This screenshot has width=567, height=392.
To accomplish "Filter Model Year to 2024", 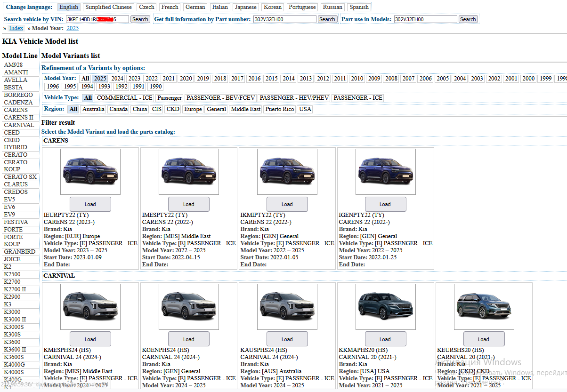I will (117, 79).
